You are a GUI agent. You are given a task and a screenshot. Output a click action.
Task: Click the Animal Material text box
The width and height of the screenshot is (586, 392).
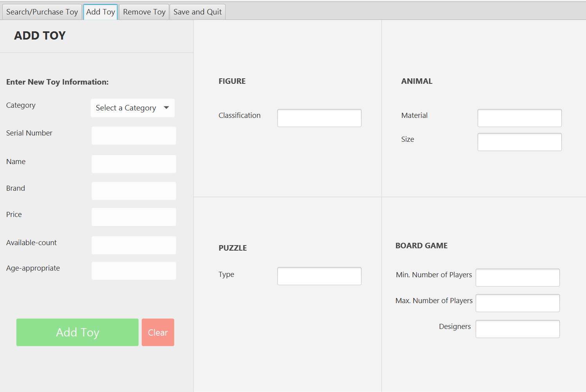pyautogui.click(x=519, y=118)
